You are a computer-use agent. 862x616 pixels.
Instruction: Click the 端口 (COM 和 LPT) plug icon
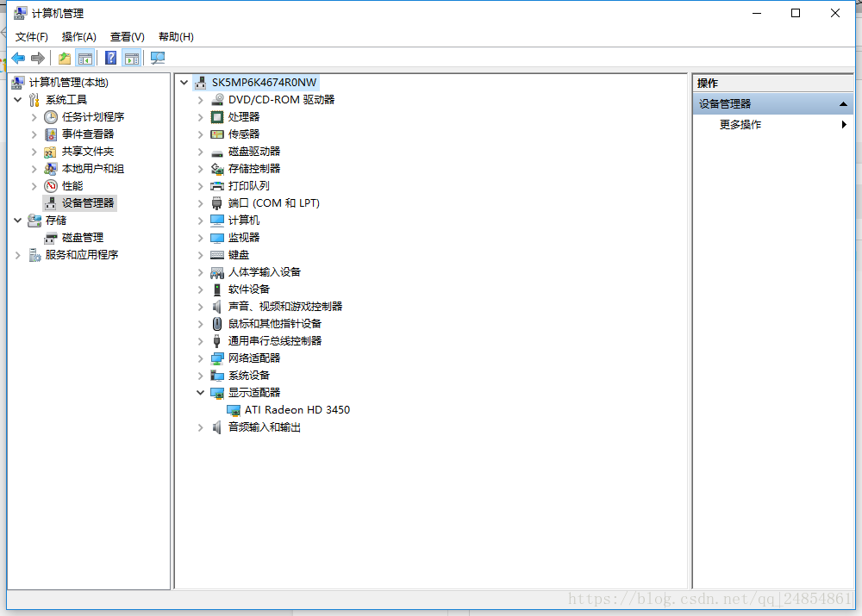217,203
